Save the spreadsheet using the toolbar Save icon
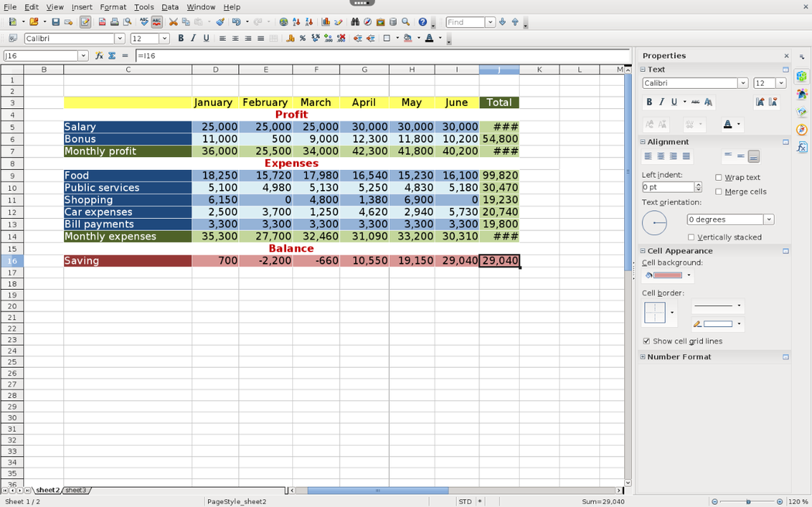Screen dimensions: 812x507 point(56,22)
